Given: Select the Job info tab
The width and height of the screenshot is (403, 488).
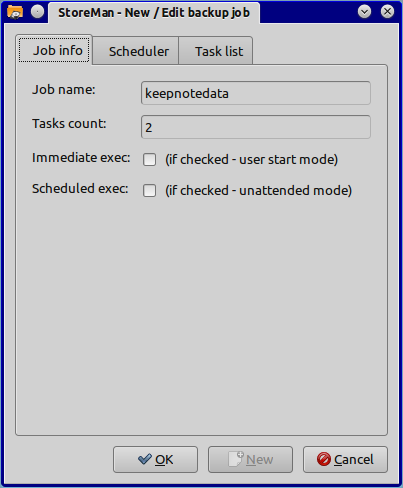Looking at the screenshot, I should pyautogui.click(x=54, y=50).
